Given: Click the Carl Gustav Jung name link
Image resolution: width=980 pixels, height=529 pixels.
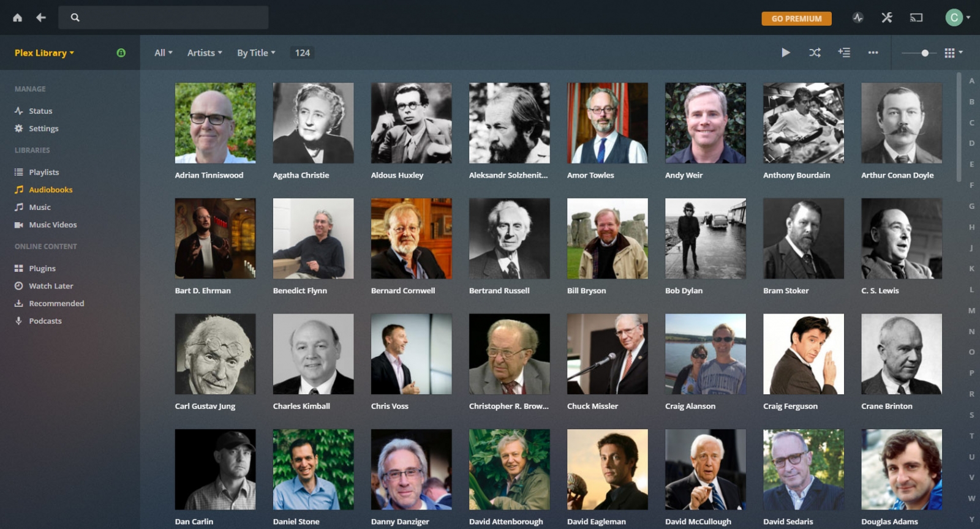Looking at the screenshot, I should pos(205,406).
